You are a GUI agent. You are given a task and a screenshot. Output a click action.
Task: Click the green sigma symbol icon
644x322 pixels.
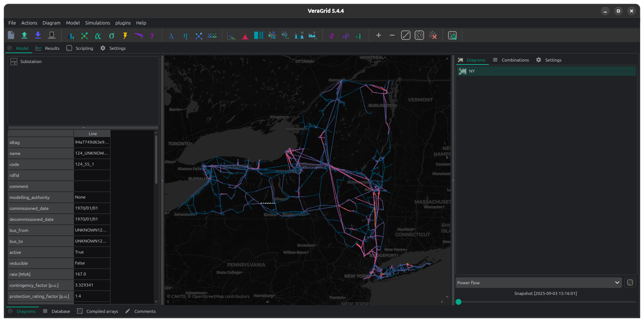pyautogui.click(x=112, y=36)
